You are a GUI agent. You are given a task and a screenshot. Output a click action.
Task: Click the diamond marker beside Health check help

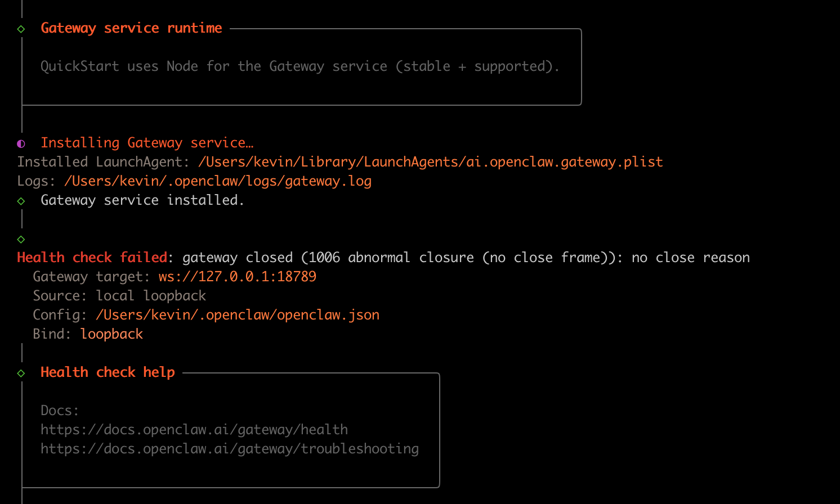[x=21, y=373]
